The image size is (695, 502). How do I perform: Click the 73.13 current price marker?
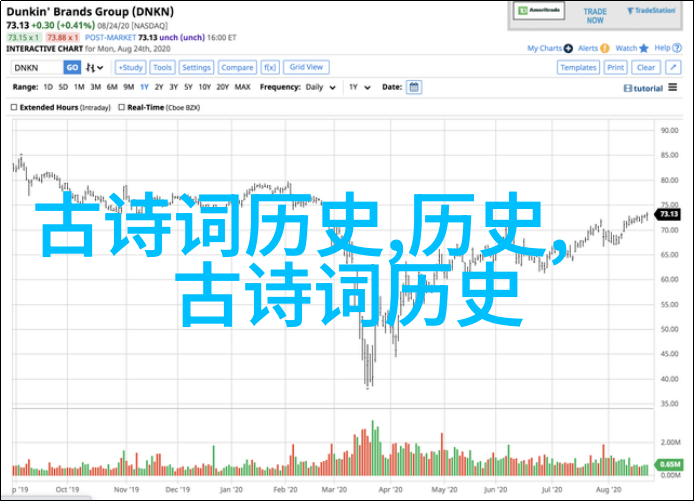point(668,214)
